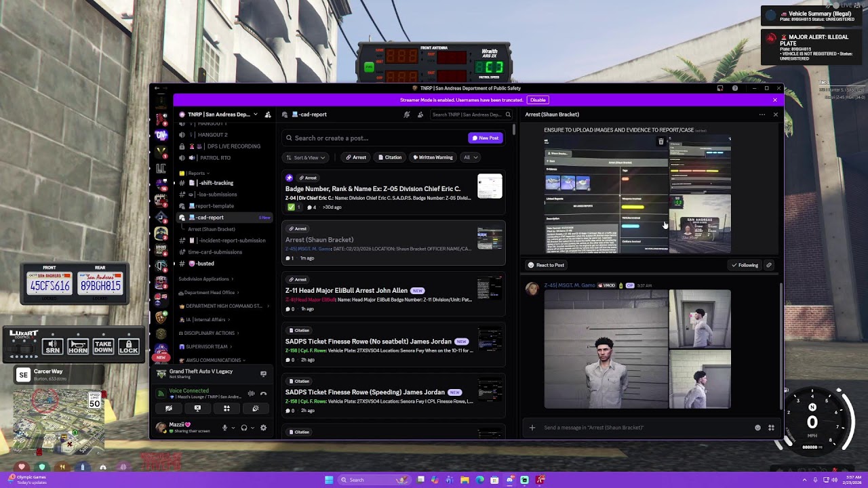Toggle noise suppression waveform icon
Image resolution: width=868 pixels, height=488 pixels.
(252, 393)
